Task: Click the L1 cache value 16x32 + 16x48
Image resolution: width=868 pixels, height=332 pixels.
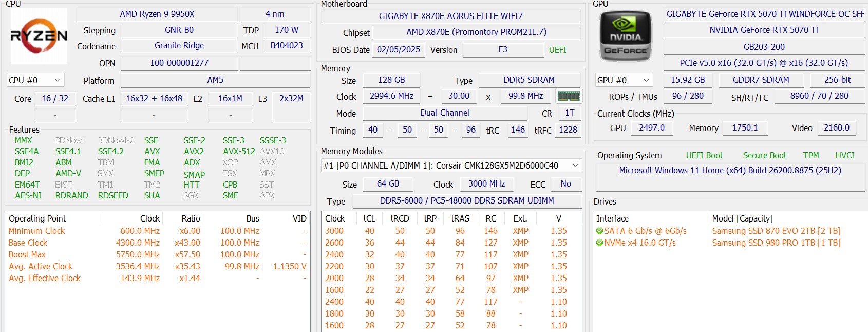Action: point(154,99)
